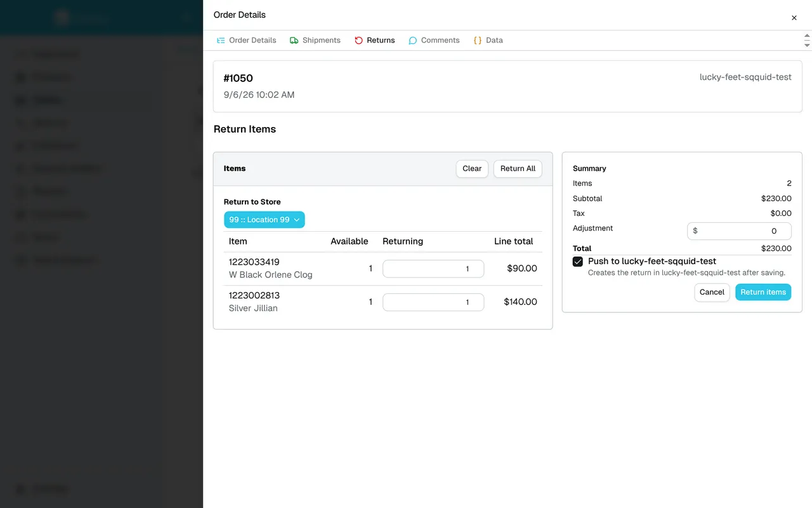Click item SKU 1223002813
The width and height of the screenshot is (812, 508).
coord(254,295)
